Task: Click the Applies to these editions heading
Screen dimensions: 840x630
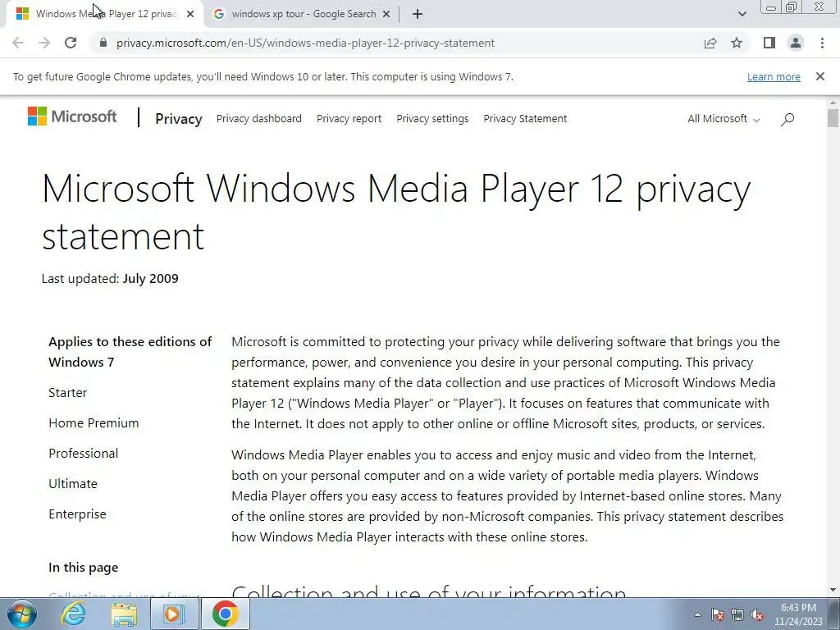Action: coord(130,352)
